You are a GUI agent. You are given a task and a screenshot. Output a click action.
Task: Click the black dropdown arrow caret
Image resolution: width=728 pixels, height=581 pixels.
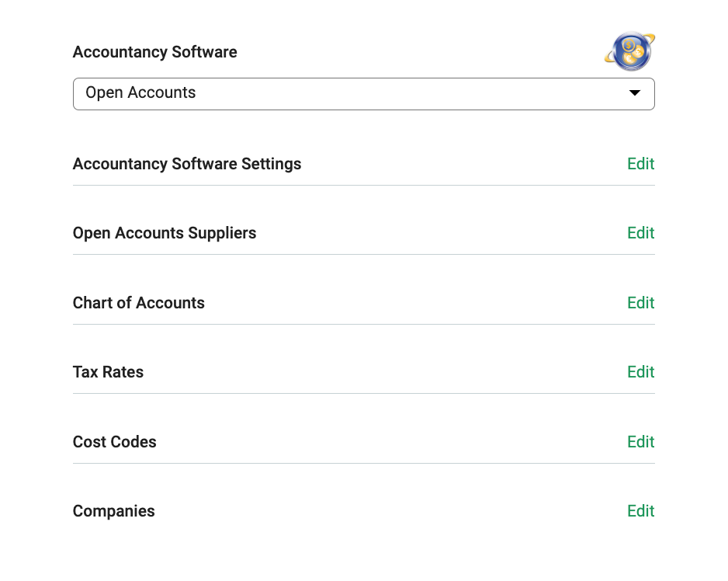pyautogui.click(x=634, y=92)
